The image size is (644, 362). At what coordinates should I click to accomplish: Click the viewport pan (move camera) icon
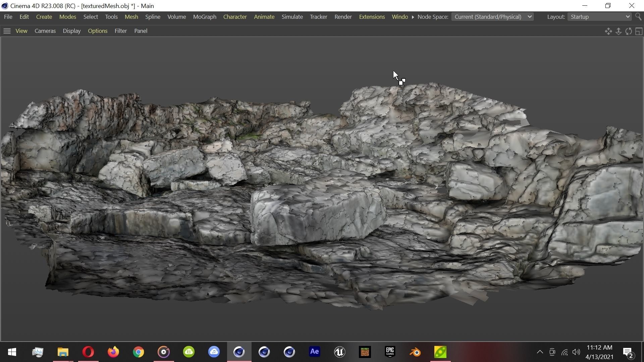point(608,31)
